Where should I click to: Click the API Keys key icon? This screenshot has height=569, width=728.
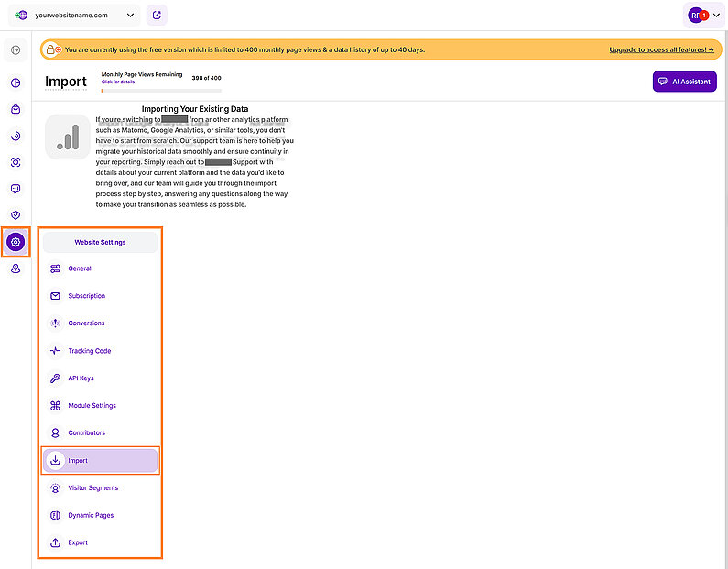pyautogui.click(x=55, y=378)
